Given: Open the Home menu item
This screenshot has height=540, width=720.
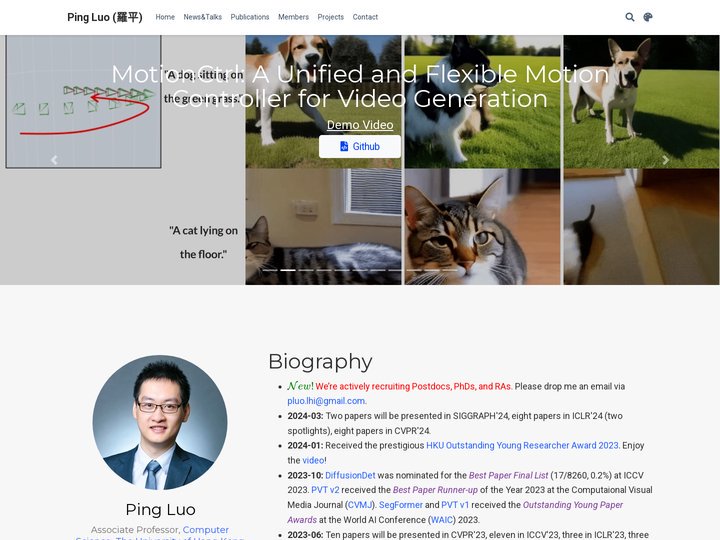Looking at the screenshot, I should pos(165,17).
